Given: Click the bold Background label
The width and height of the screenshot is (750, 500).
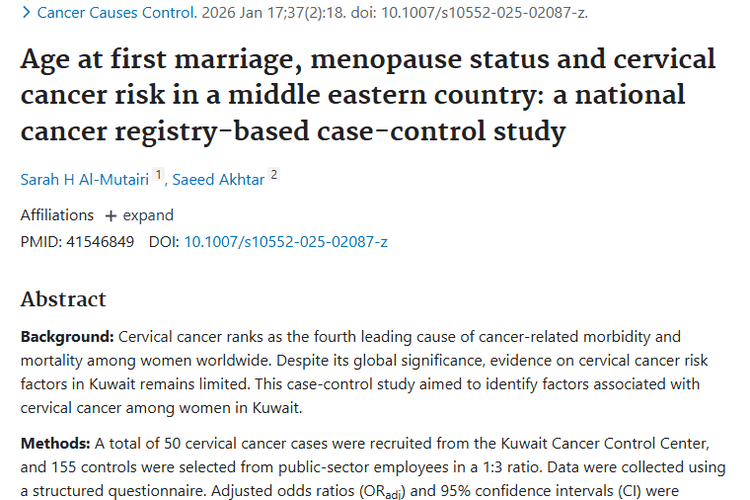Looking at the screenshot, I should 67,337.
